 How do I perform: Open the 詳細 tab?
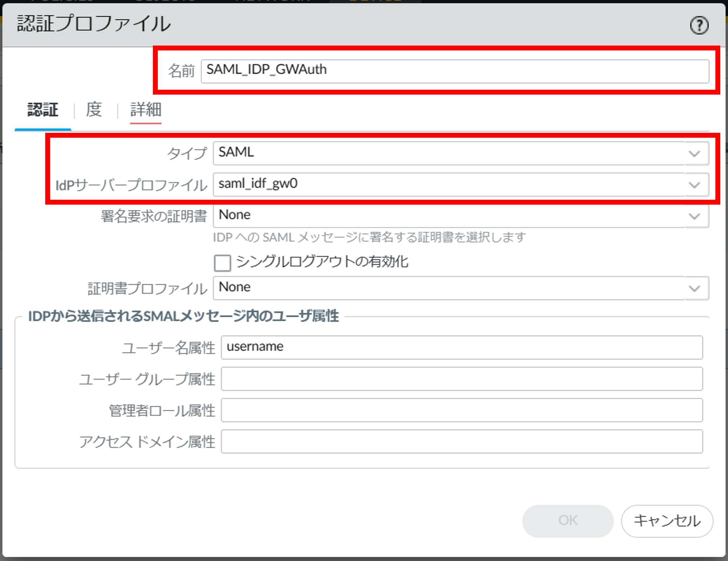pos(146,110)
